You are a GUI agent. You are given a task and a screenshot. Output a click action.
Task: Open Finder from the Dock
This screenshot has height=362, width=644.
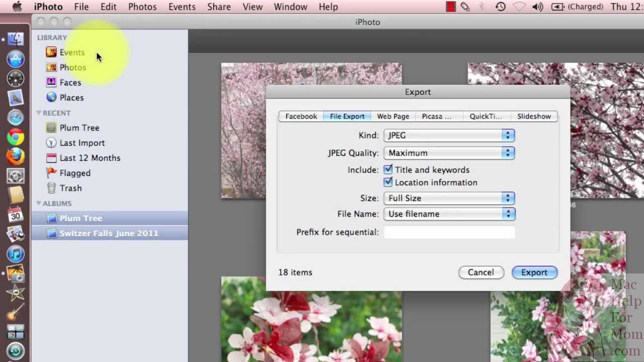pos(16,39)
